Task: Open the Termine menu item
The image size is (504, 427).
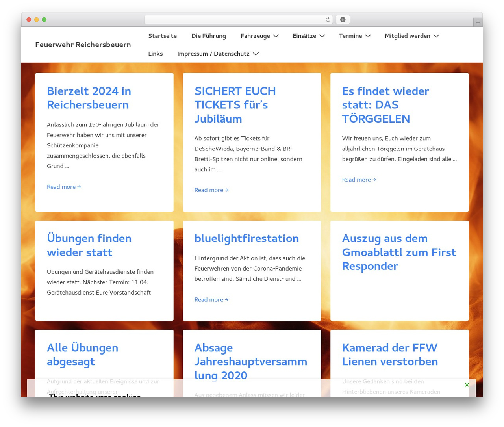Action: coord(350,36)
